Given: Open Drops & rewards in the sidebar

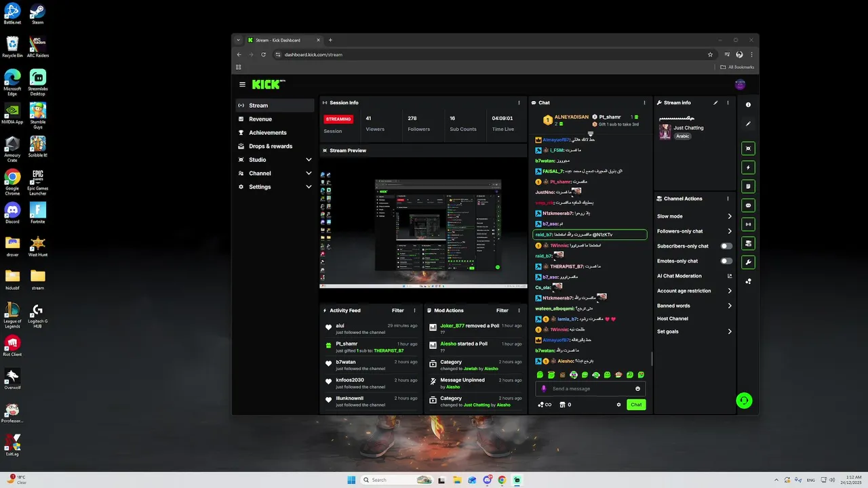Looking at the screenshot, I should [275, 146].
